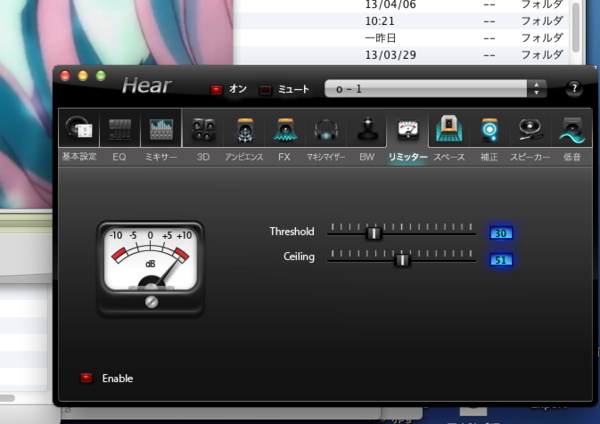Select the Finder row dated 10:21
This screenshot has width=600, height=424.
[x=401, y=21]
